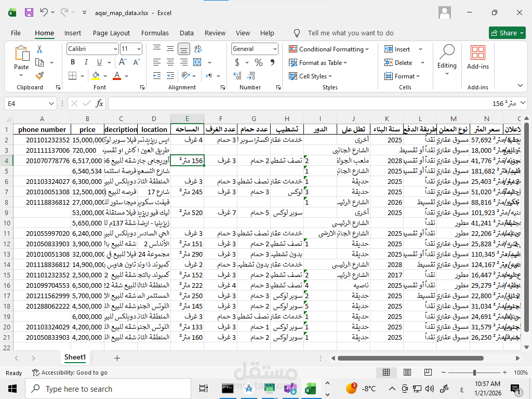This screenshot has height=399, width=532.
Task: Switch to the Data tab
Action: coord(187,33)
